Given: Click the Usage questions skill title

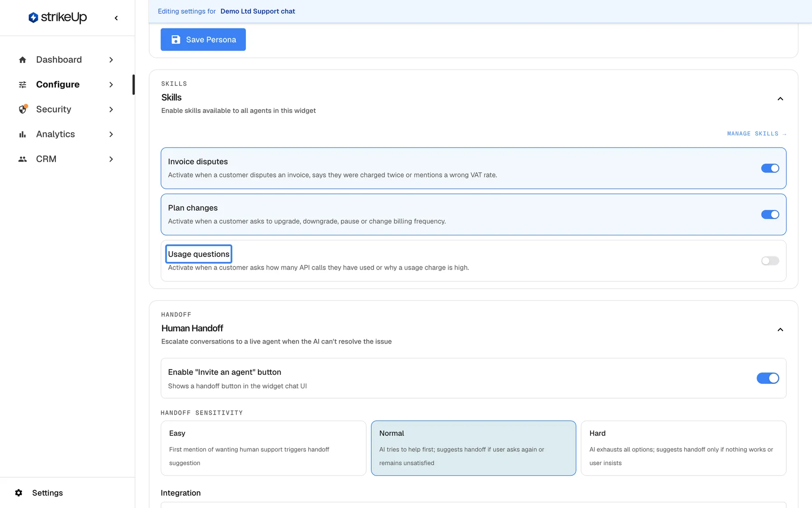Looking at the screenshot, I should (x=198, y=254).
